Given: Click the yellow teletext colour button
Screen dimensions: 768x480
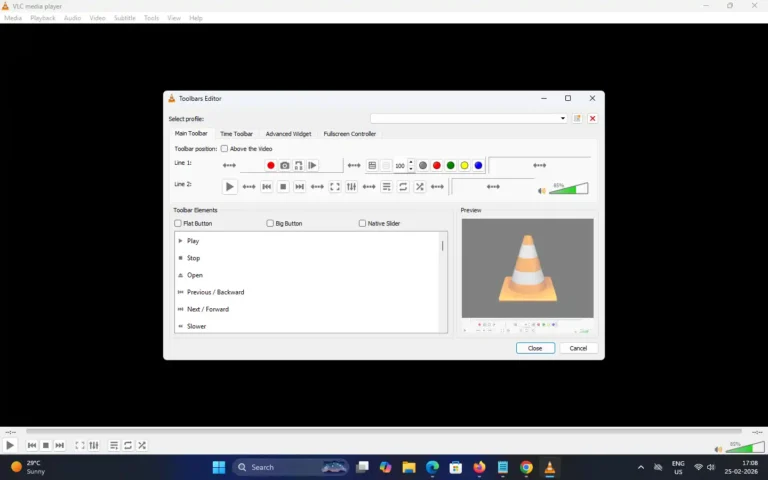Looking at the screenshot, I should click(464, 166).
